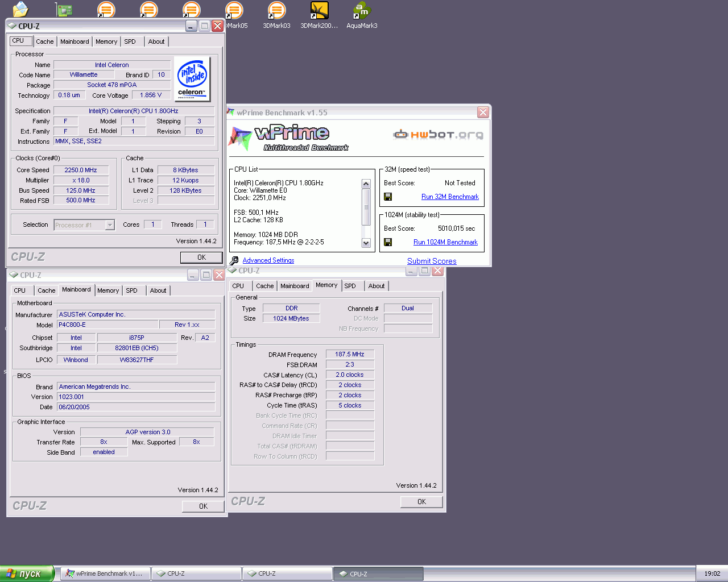The height and width of the screenshot is (582, 728).
Task: Click the Multiplier value x 18.0
Action: pos(81,180)
